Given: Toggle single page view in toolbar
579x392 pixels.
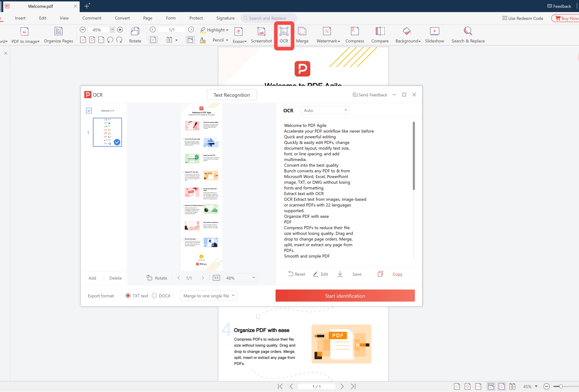Looking at the screenshot, I should coord(153,40).
